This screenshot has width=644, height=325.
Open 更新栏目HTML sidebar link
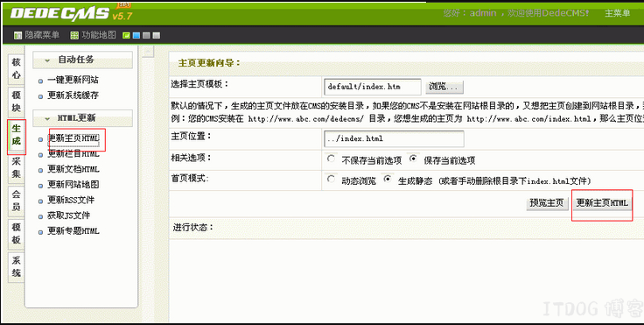(x=73, y=154)
